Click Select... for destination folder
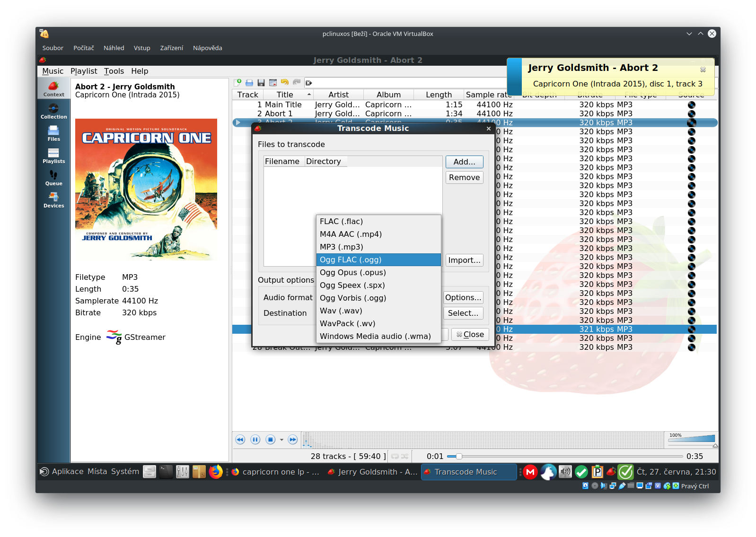 coord(463,313)
